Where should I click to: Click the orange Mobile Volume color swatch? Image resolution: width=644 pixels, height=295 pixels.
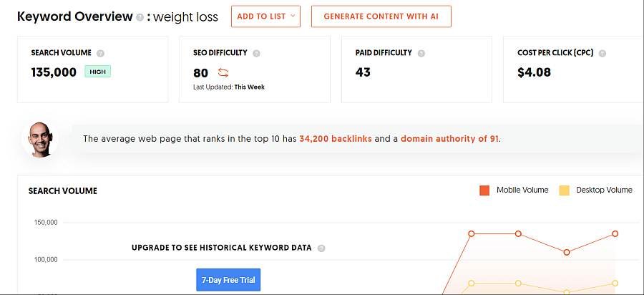click(x=484, y=190)
